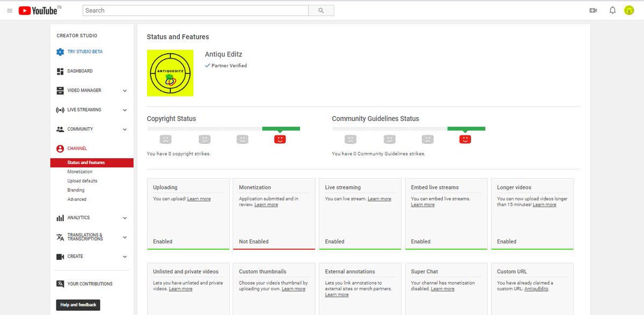The image size is (644, 315).
Task: Open the Advanced sidebar item
Action: pyautogui.click(x=77, y=199)
